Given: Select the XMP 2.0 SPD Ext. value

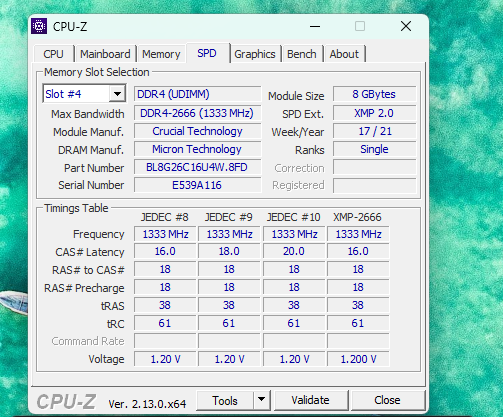Looking at the screenshot, I should coord(374,113).
